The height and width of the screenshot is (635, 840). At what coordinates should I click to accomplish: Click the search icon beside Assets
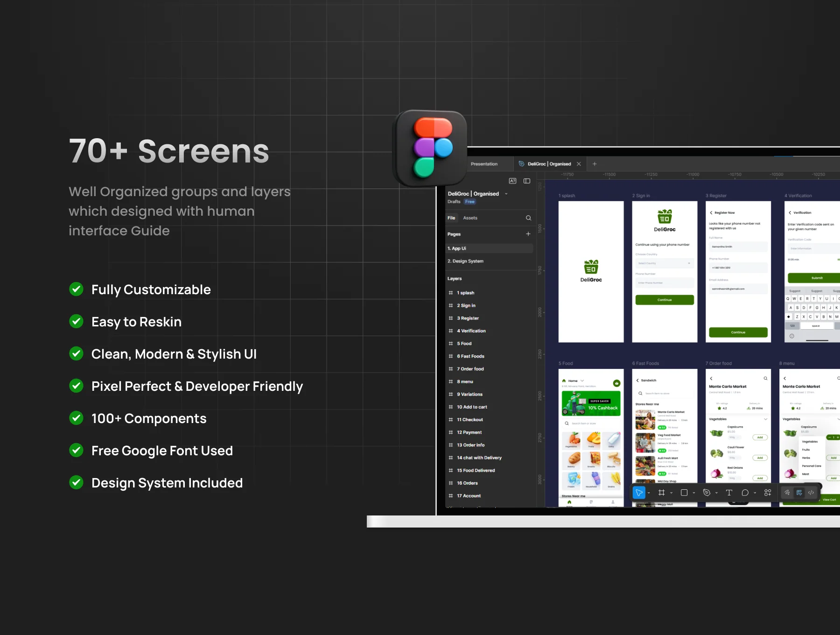click(528, 218)
